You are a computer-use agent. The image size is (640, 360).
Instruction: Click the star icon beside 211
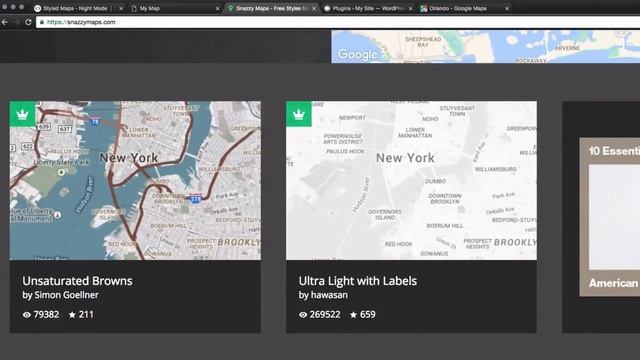tap(72, 315)
